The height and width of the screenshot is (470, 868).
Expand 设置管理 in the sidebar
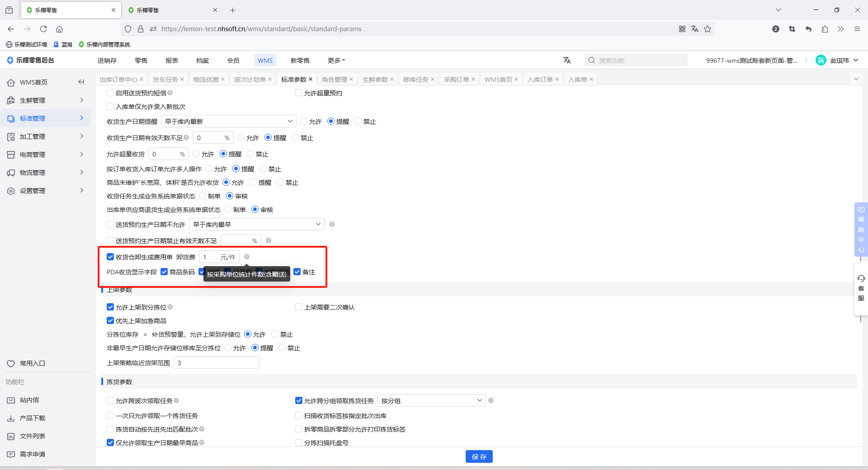click(x=45, y=190)
